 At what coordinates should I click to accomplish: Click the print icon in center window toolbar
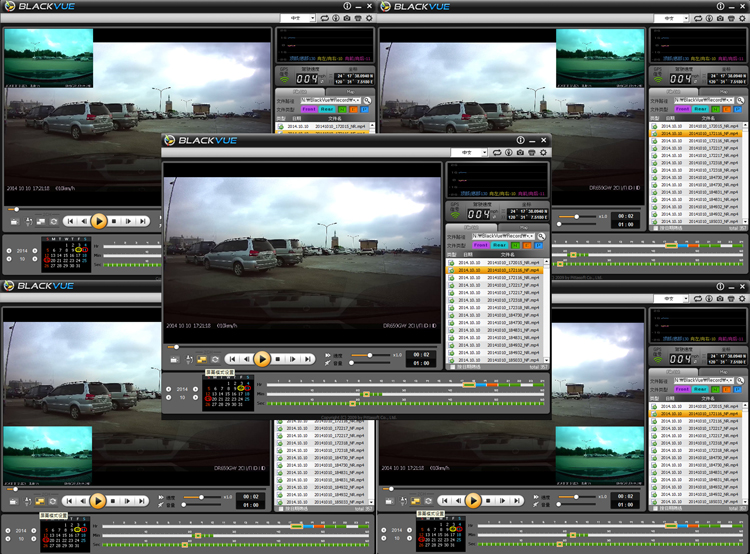[531, 153]
